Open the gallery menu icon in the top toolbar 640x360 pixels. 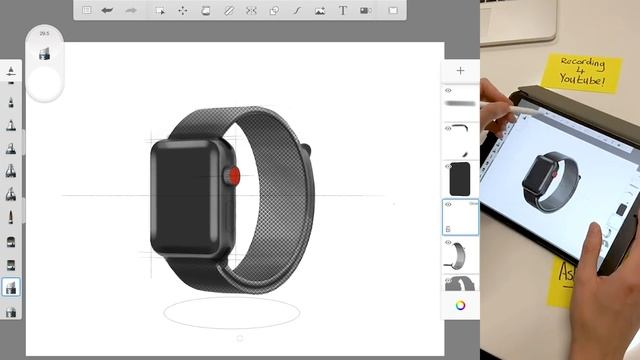[87, 10]
